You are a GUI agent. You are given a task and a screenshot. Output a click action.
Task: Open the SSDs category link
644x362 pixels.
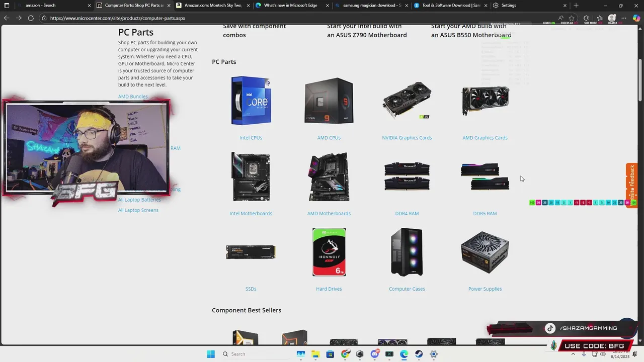click(251, 289)
